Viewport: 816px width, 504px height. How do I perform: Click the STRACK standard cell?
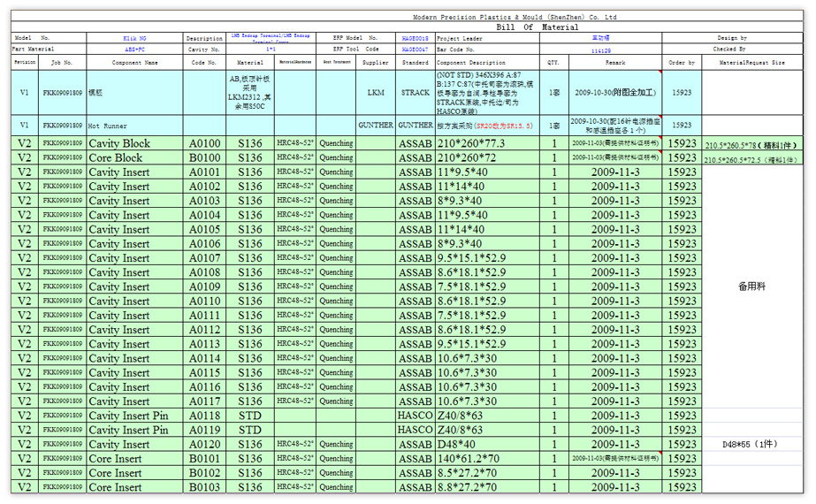point(415,93)
